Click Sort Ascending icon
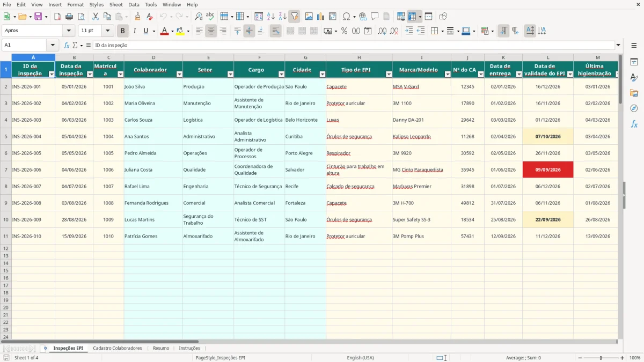Viewport: 644px width, 362px height. (271, 17)
